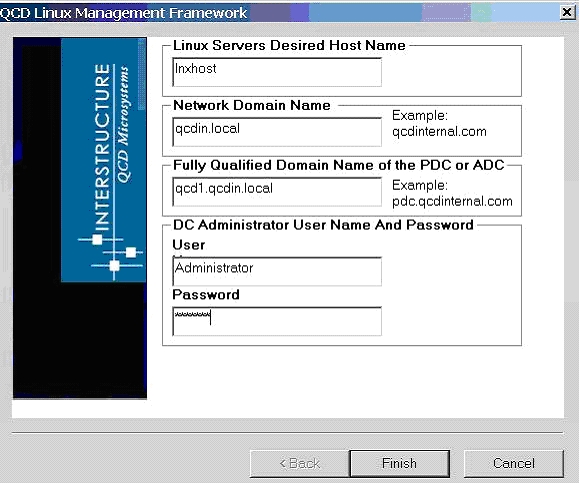This screenshot has height=484, width=579.
Task: Click the bold Password label
Action: (x=206, y=295)
